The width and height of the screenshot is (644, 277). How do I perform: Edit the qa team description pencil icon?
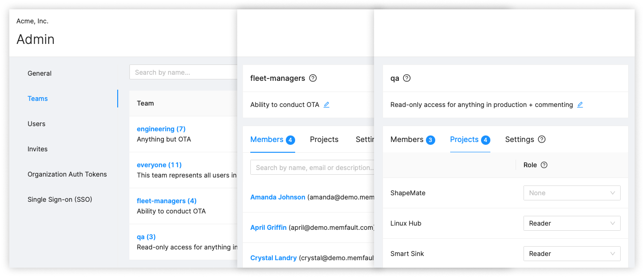click(x=580, y=105)
